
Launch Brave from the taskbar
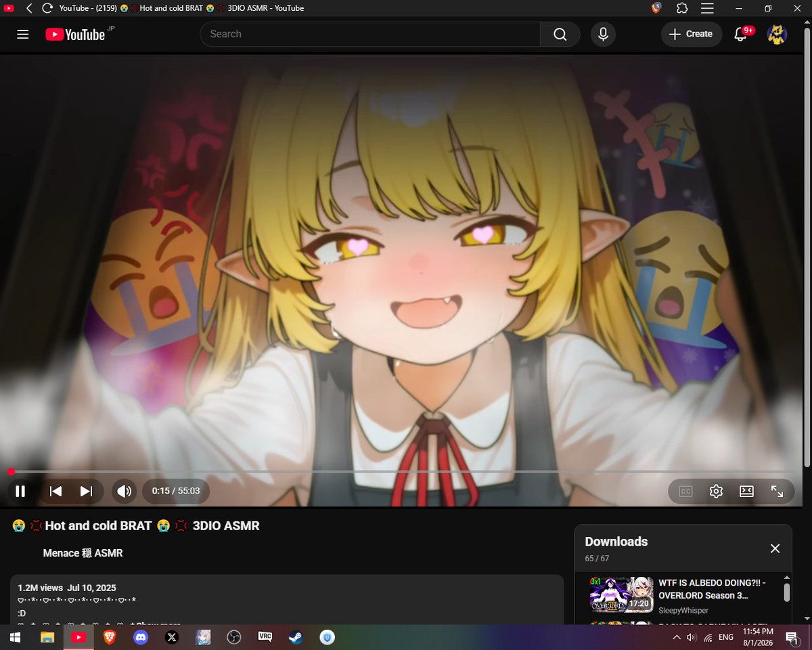(x=109, y=637)
